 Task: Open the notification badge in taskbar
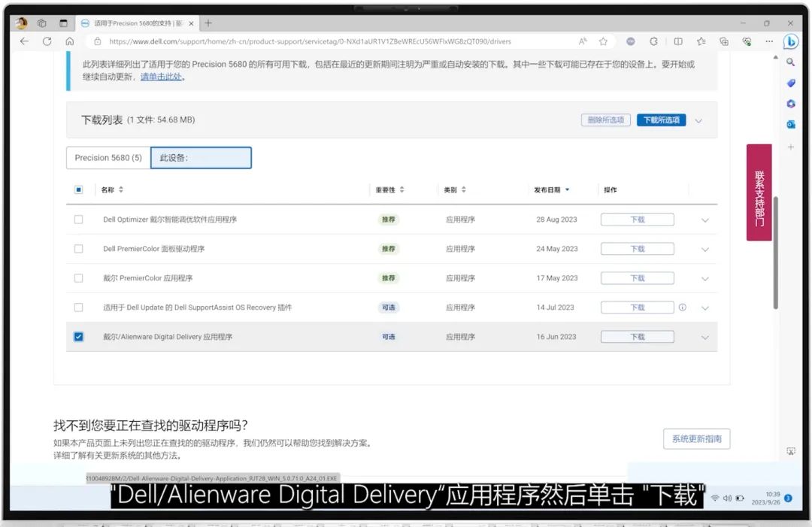[788, 498]
